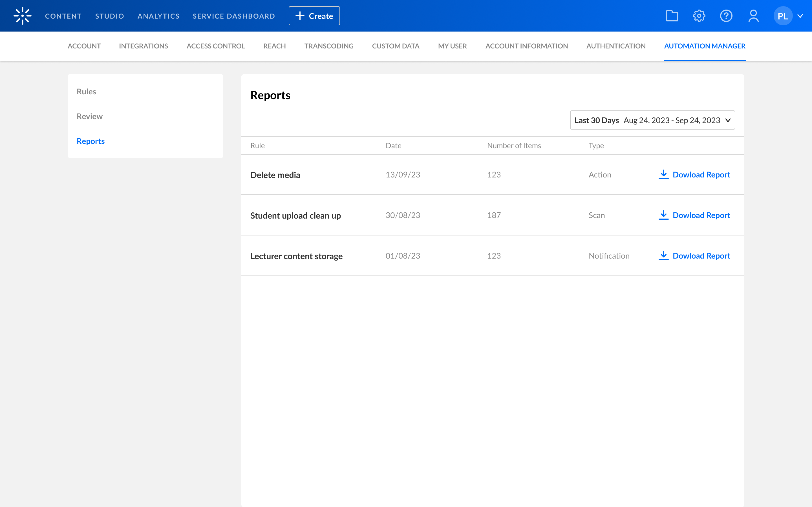Open the Access Control tab

click(215, 46)
